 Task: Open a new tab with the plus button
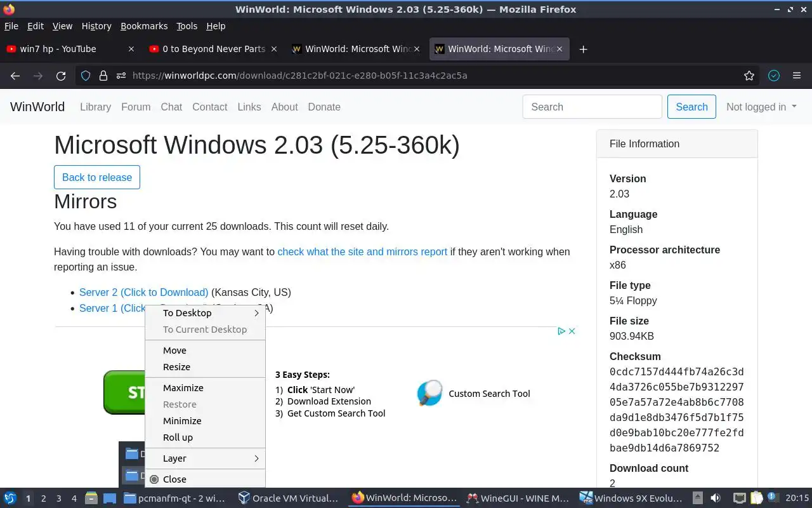click(584, 50)
